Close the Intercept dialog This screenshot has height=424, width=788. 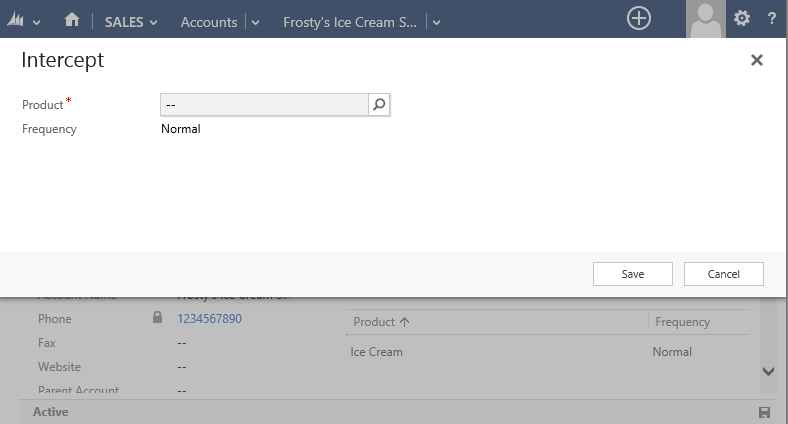point(757,61)
